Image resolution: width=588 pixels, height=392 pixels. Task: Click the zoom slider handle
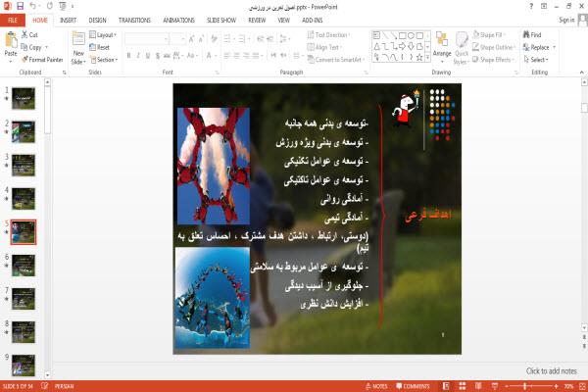525,386
